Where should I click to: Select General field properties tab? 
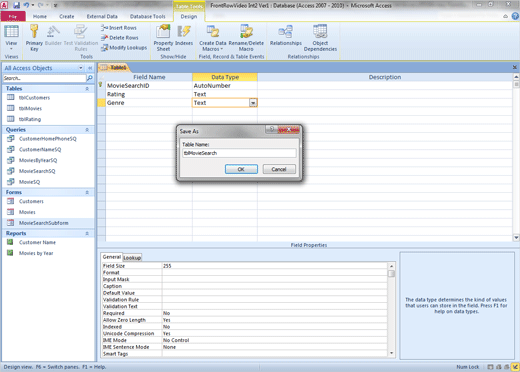(x=111, y=257)
